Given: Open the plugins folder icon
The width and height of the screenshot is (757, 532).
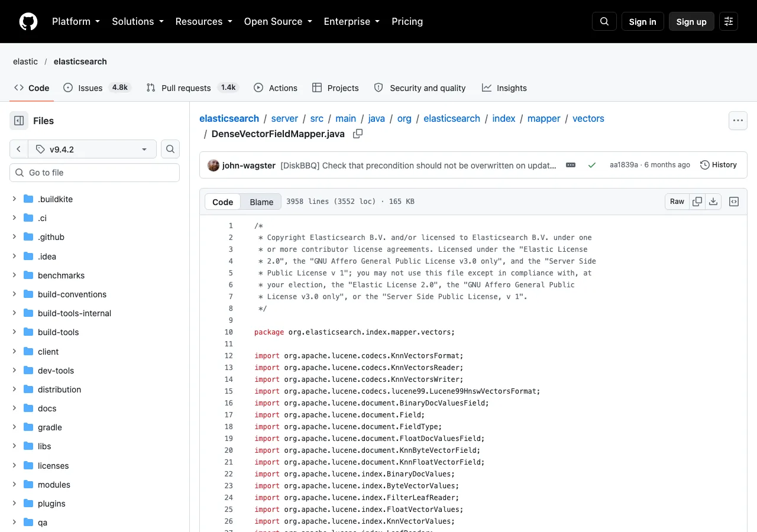Looking at the screenshot, I should [x=28, y=504].
